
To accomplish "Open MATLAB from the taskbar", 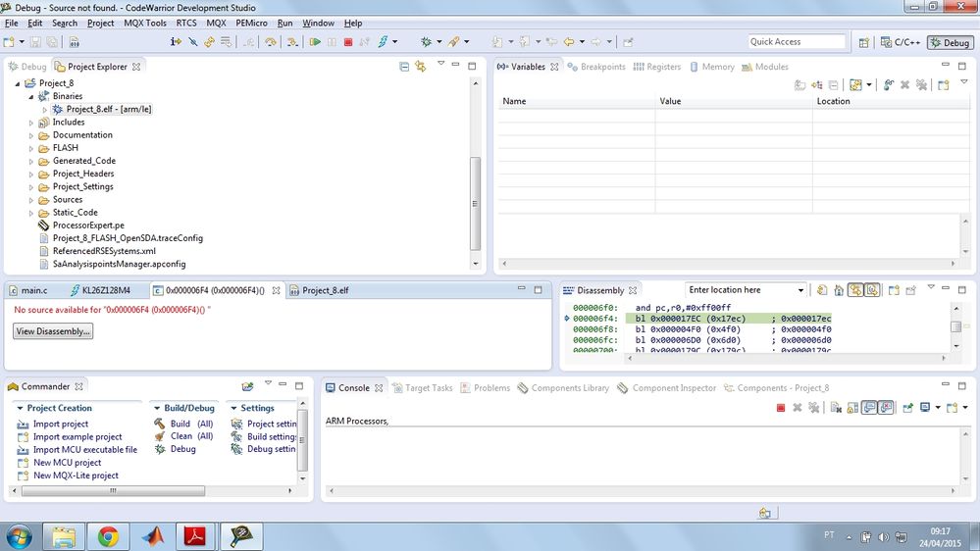I will pyautogui.click(x=152, y=536).
